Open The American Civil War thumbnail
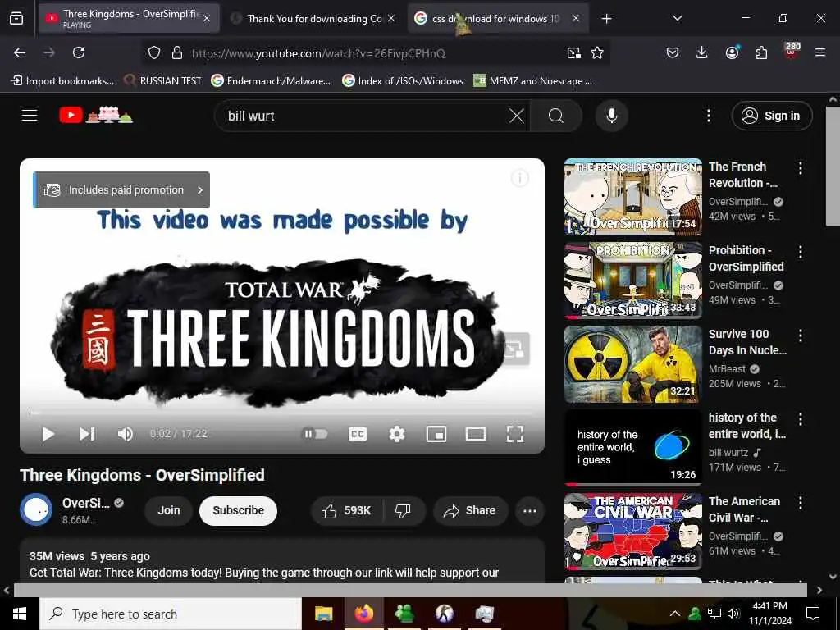 (633, 532)
